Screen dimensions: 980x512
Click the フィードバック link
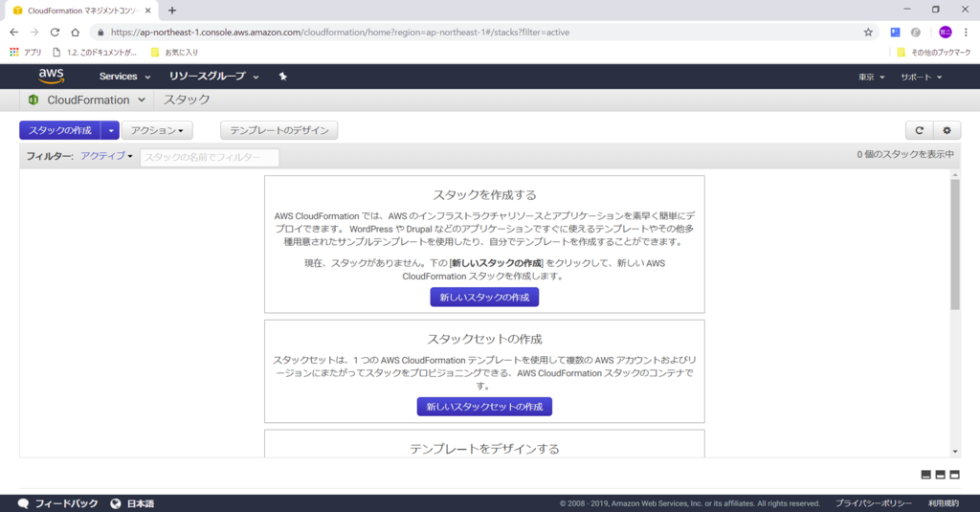(x=66, y=503)
